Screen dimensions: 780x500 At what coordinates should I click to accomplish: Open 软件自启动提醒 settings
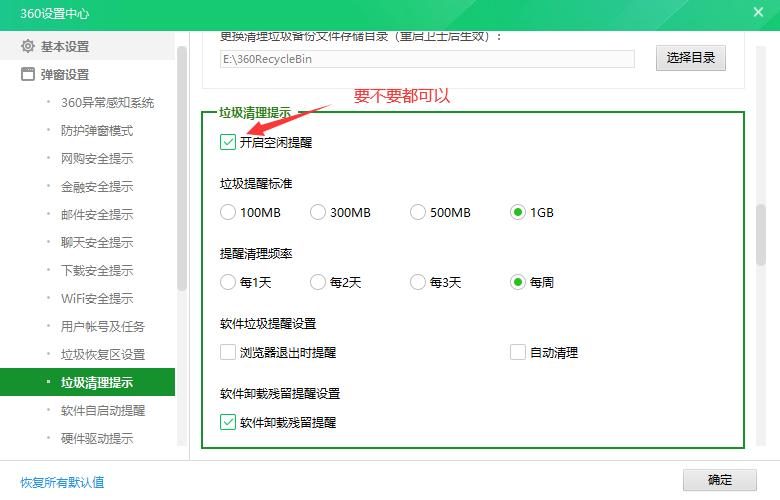click(102, 410)
